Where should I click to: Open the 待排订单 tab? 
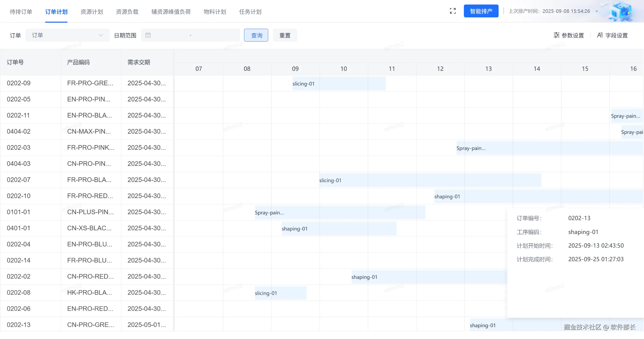[21, 12]
